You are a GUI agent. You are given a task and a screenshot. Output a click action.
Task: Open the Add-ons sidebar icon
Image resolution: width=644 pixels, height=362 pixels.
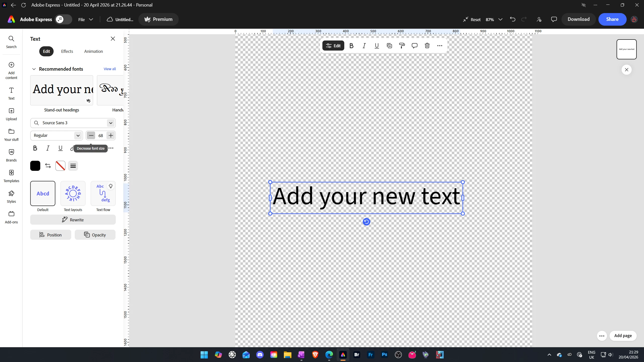pyautogui.click(x=11, y=217)
